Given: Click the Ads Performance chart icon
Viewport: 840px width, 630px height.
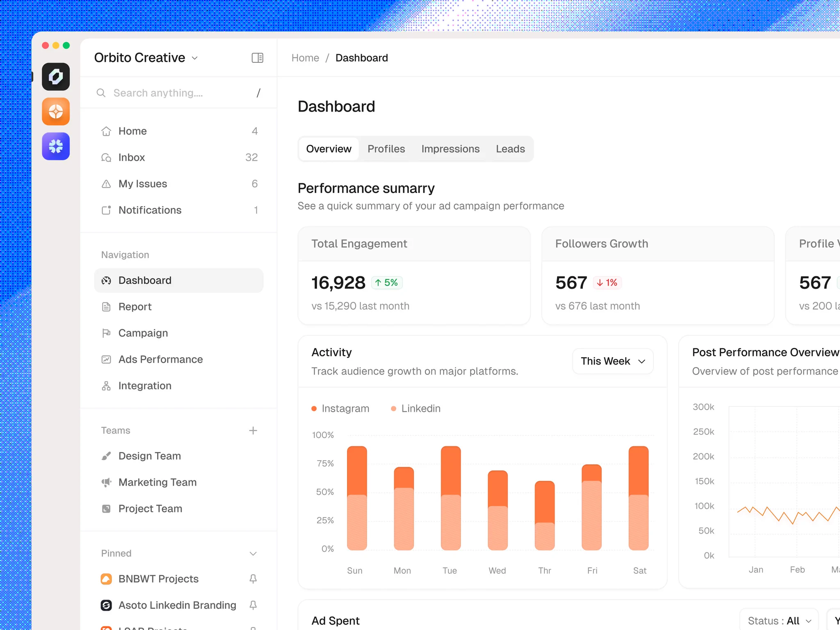Looking at the screenshot, I should tap(106, 359).
